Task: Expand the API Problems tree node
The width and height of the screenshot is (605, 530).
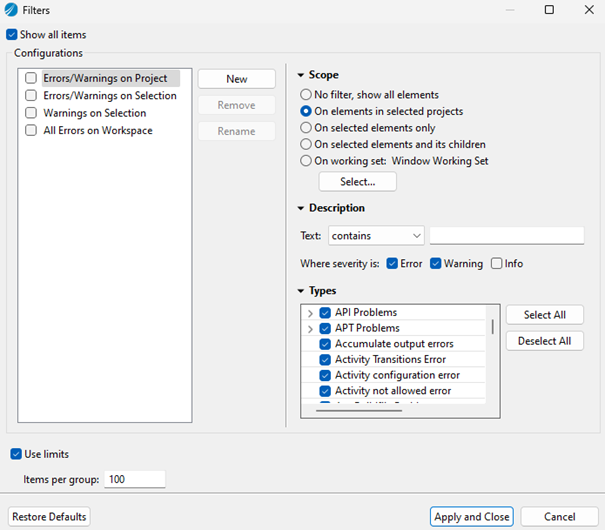Action: click(310, 313)
